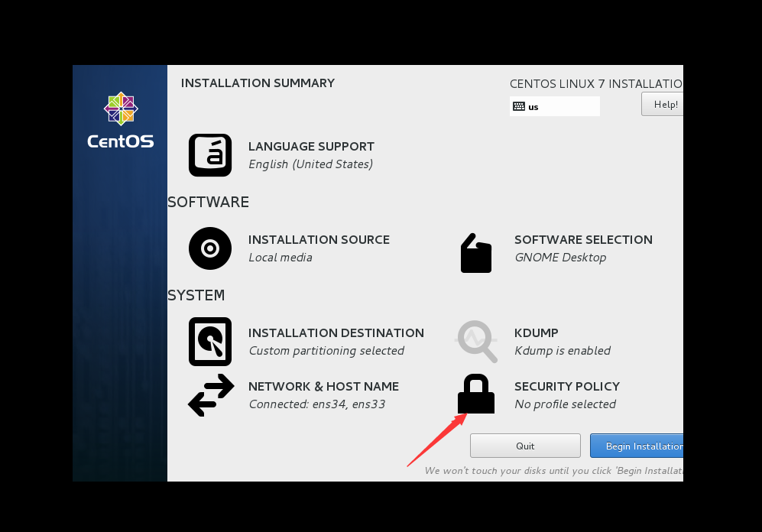Click 'GNOME Desktop' status text
Viewport: 762px width, 532px height.
point(560,258)
